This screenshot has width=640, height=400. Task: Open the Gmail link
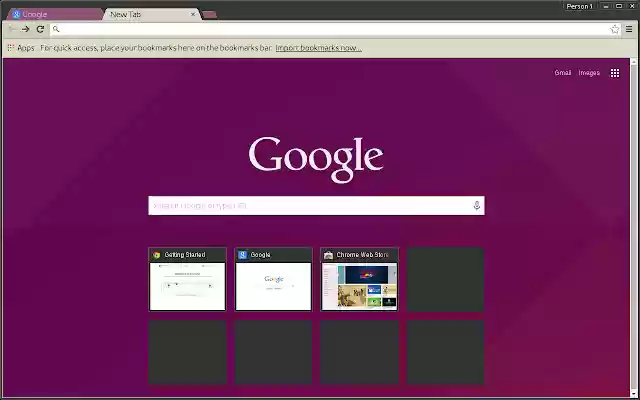[563, 73]
